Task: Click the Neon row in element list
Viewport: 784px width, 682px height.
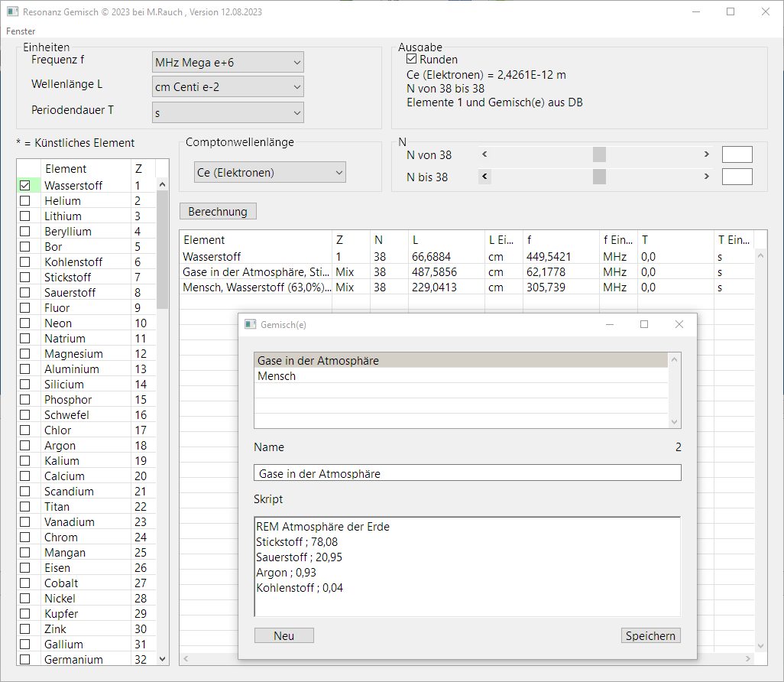Action: 88,323
